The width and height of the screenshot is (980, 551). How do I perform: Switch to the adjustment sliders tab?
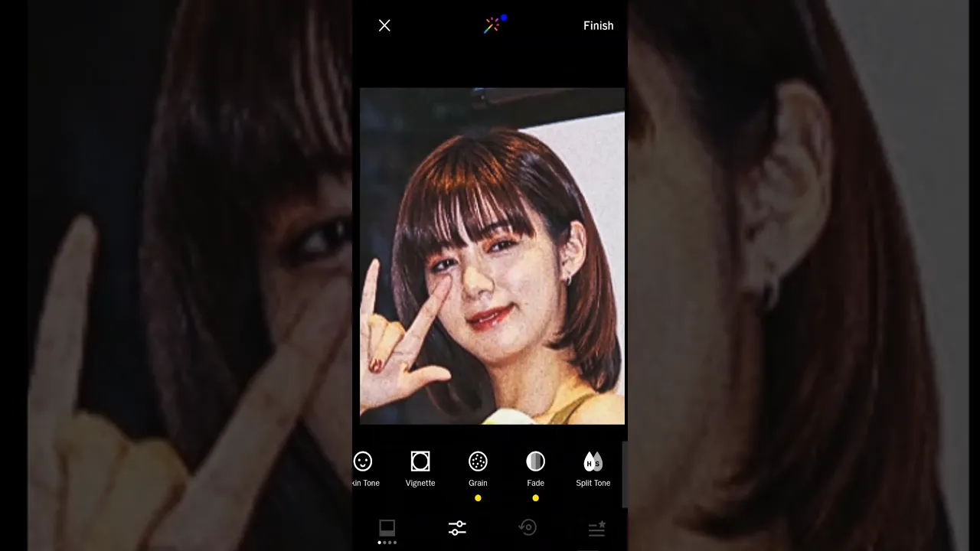tap(457, 528)
